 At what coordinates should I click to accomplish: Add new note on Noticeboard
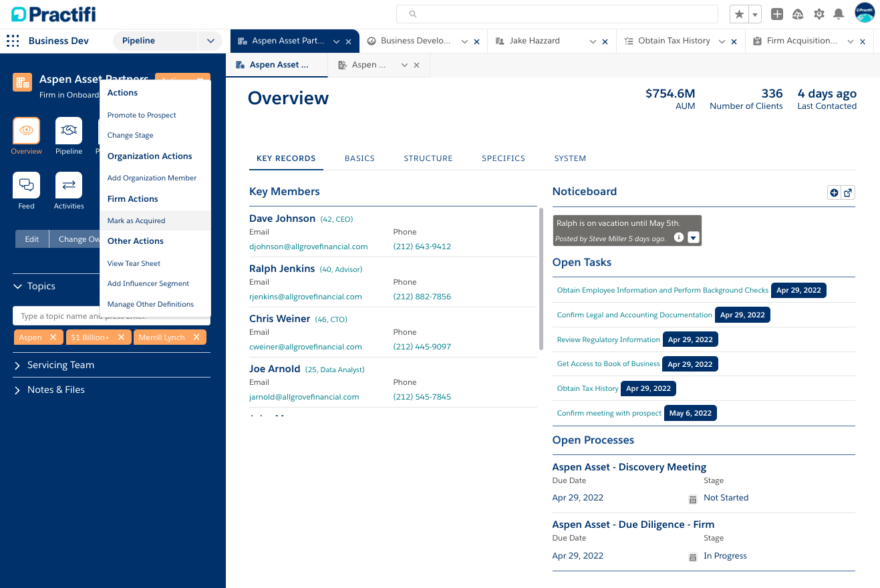[x=834, y=192]
